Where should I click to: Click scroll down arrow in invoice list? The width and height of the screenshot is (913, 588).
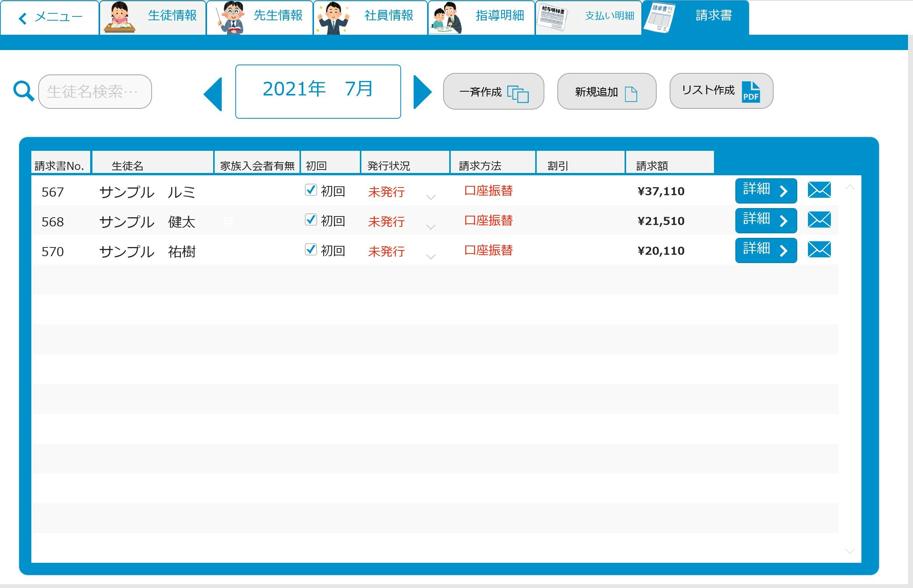pos(850,551)
